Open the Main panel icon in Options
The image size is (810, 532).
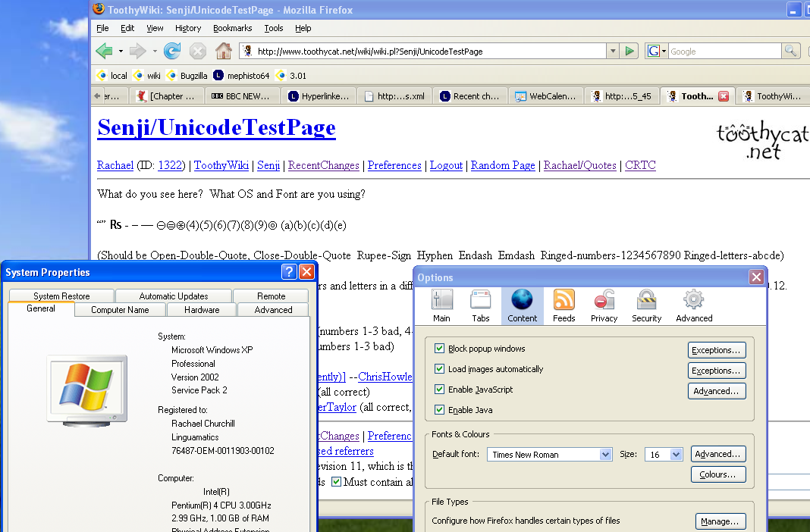click(x=441, y=306)
